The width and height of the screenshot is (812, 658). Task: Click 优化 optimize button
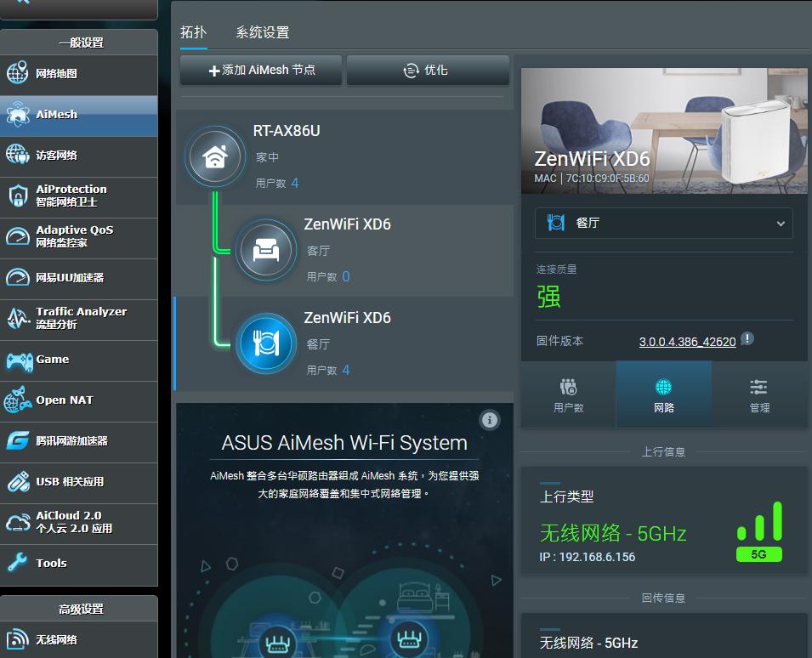pyautogui.click(x=428, y=70)
